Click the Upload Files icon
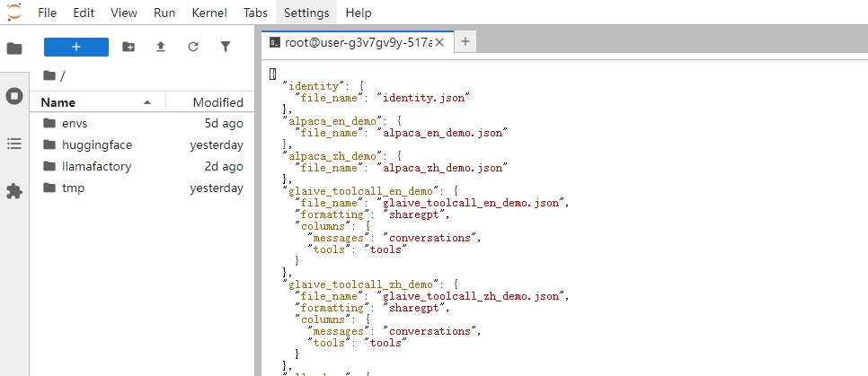The image size is (868, 376). pyautogui.click(x=161, y=47)
